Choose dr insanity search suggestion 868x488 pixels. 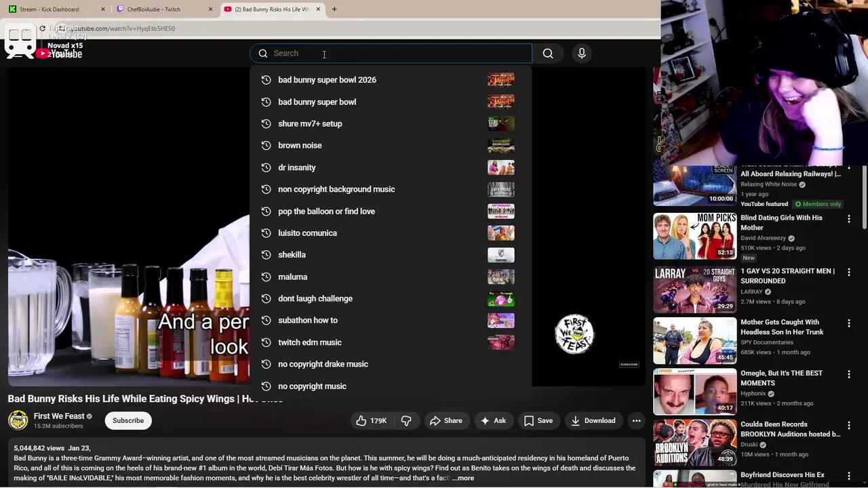pos(391,167)
